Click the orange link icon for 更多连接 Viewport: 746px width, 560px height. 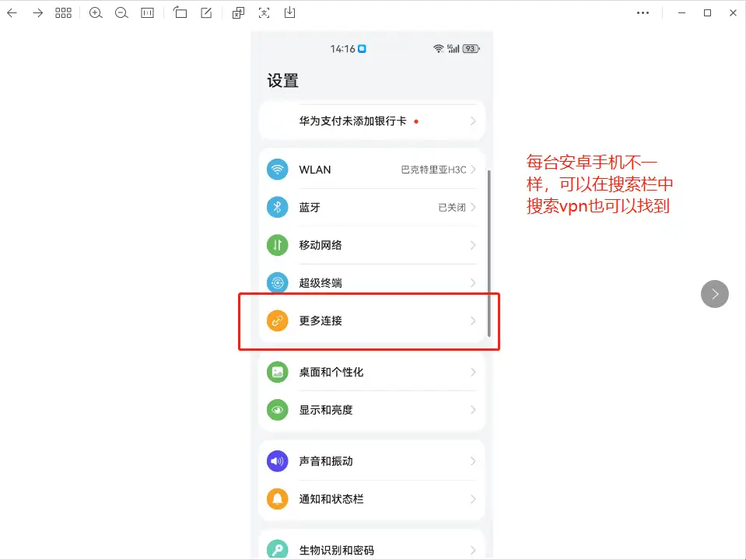coord(278,320)
